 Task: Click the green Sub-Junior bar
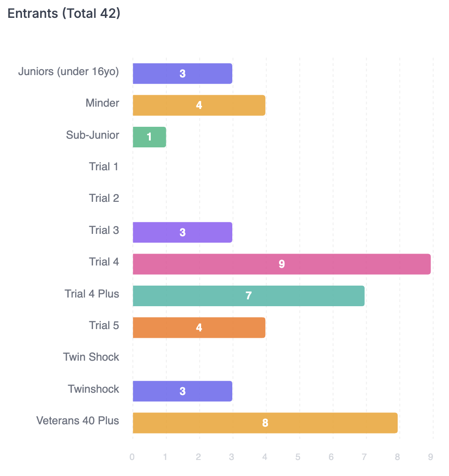tap(149, 137)
